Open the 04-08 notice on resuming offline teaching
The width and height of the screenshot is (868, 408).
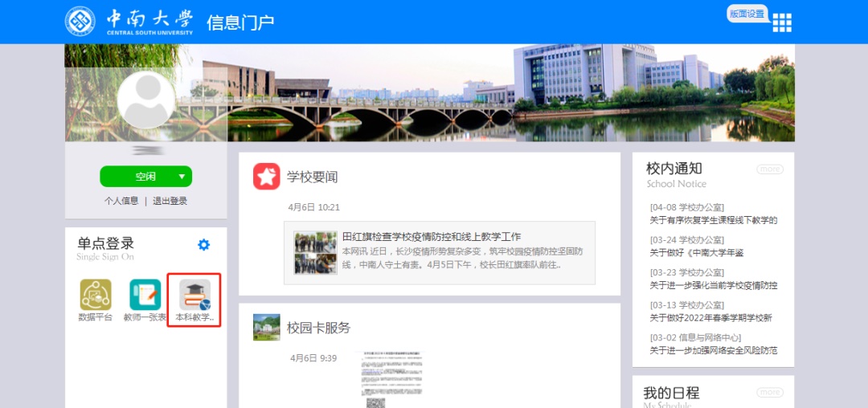point(714,220)
